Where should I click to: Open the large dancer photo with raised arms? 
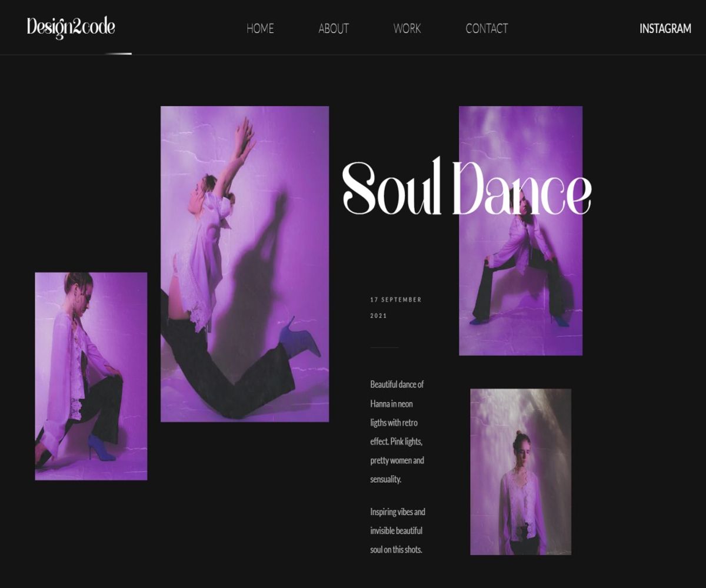(x=244, y=263)
